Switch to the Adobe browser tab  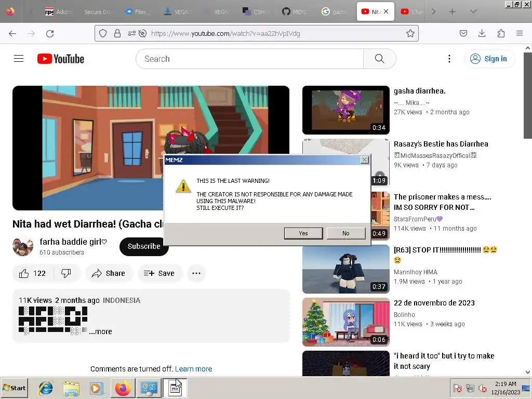pos(58,12)
